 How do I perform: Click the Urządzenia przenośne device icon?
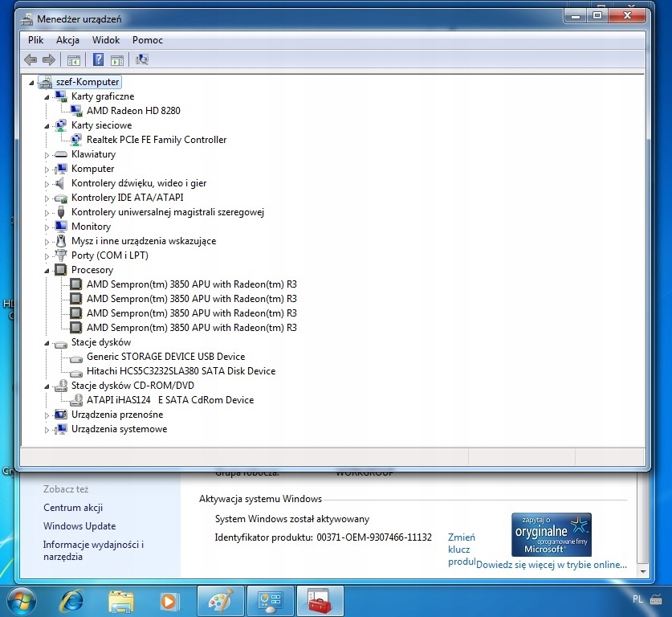coord(61,415)
